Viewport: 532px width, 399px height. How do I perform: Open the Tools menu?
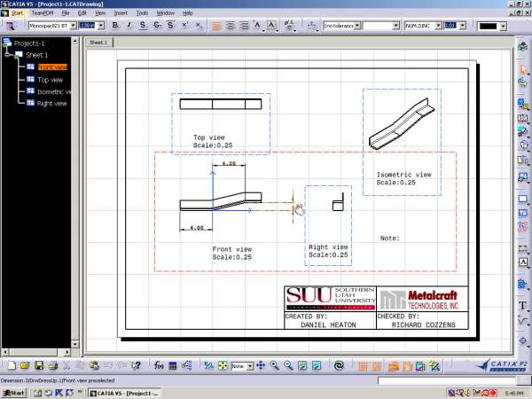142,13
